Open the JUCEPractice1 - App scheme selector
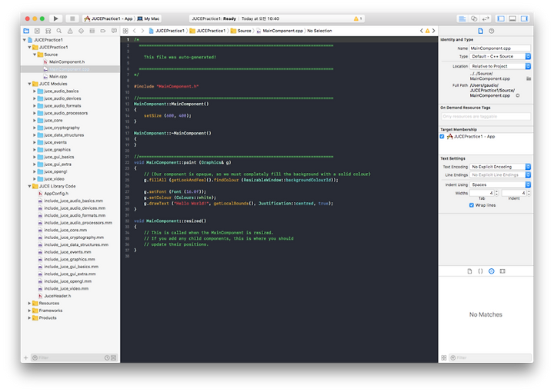 coord(108,18)
